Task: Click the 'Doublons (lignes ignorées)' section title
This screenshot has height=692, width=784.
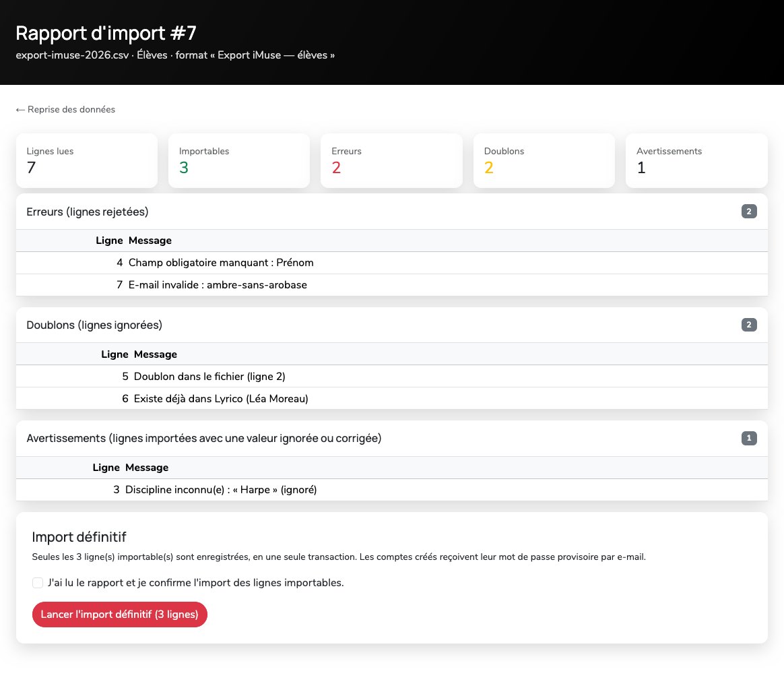Action: coord(94,325)
